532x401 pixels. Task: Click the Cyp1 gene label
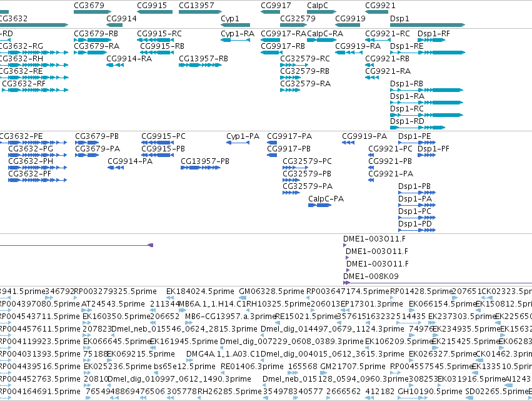(x=229, y=18)
